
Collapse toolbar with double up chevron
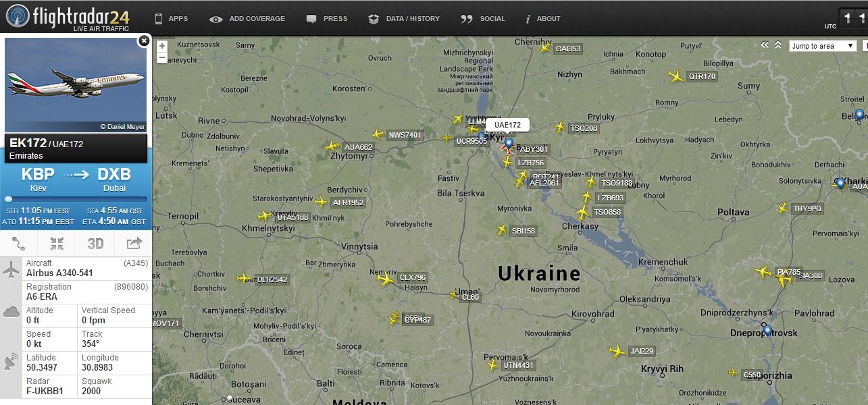tap(778, 45)
